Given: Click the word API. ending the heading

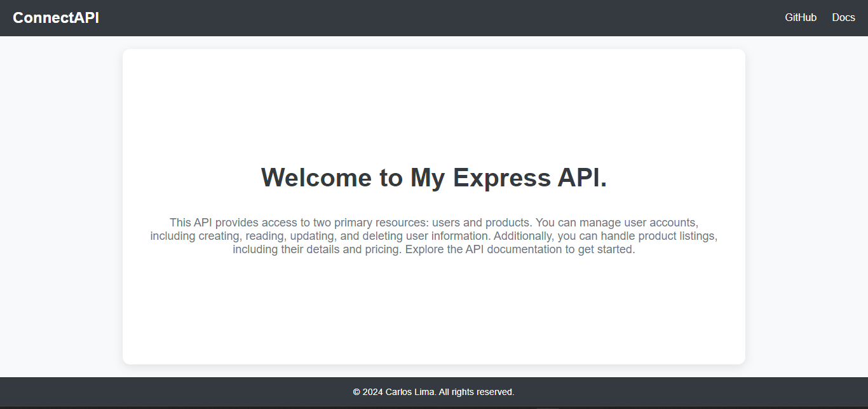Looking at the screenshot, I should pos(582,177).
